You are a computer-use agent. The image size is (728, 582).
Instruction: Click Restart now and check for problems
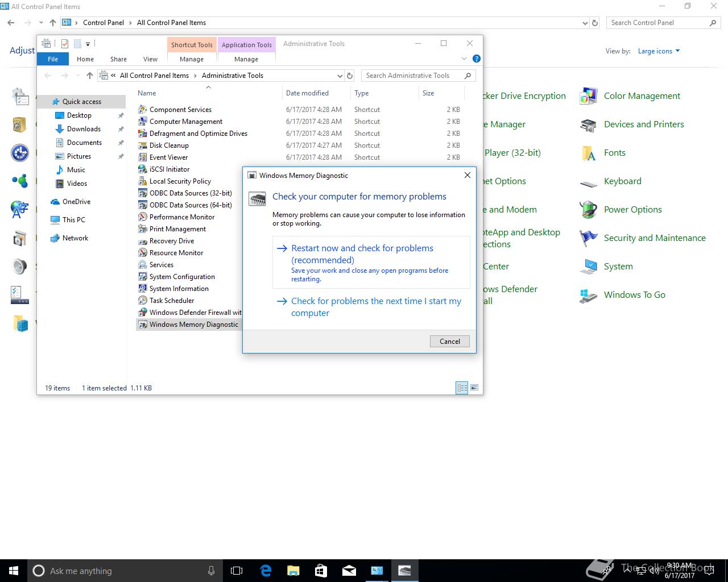[371, 263]
